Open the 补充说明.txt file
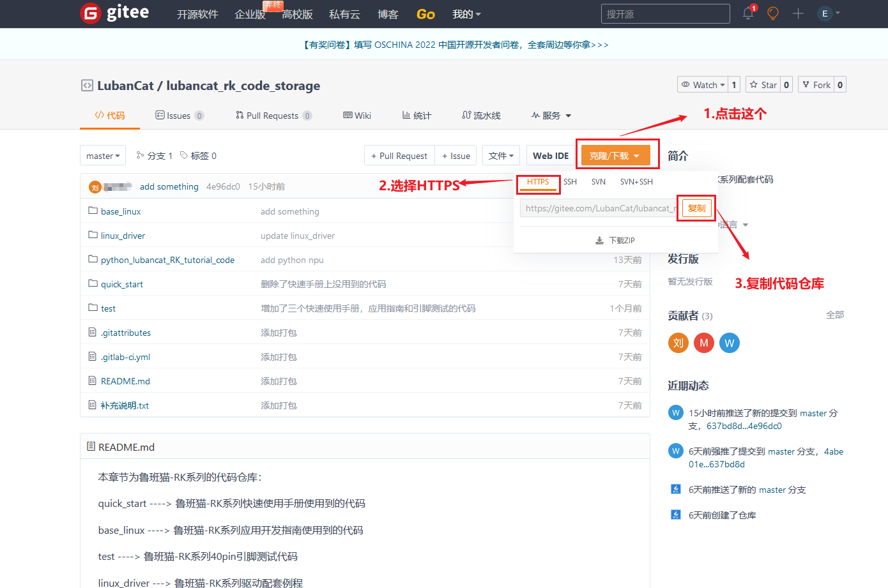 [x=125, y=405]
